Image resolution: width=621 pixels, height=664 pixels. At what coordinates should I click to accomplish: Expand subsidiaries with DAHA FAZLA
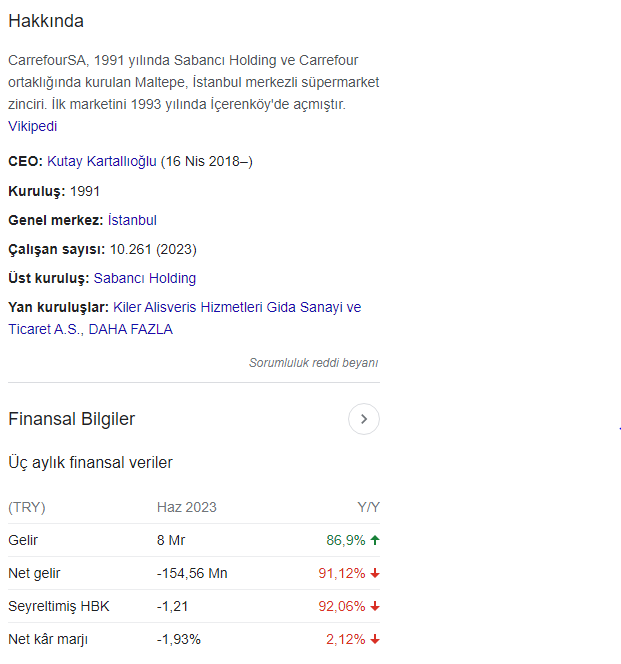coord(130,329)
